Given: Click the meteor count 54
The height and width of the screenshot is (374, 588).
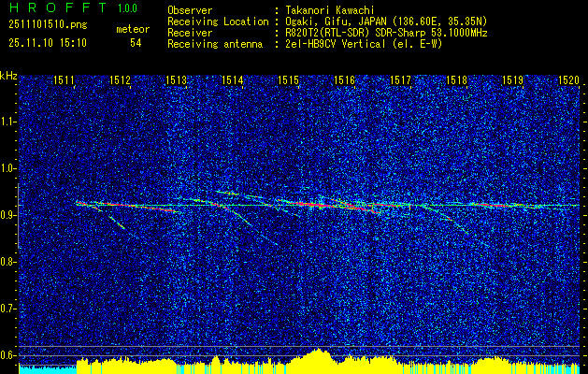Looking at the screenshot, I should tap(136, 43).
